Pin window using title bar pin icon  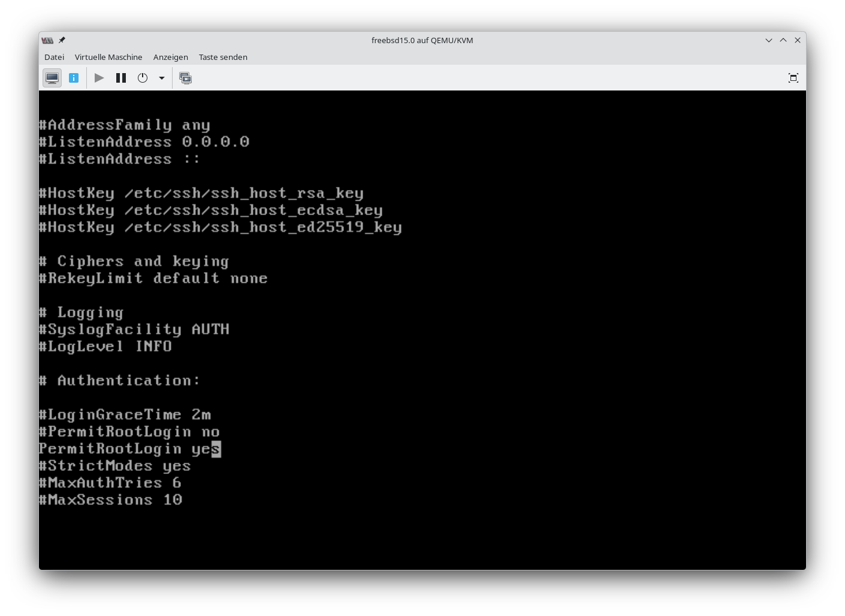pyautogui.click(x=62, y=40)
